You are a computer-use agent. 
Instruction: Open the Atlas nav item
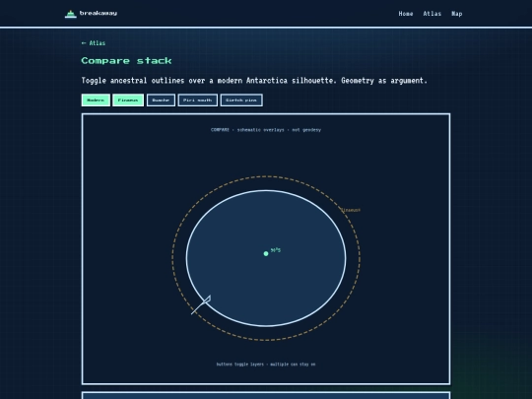(x=432, y=14)
